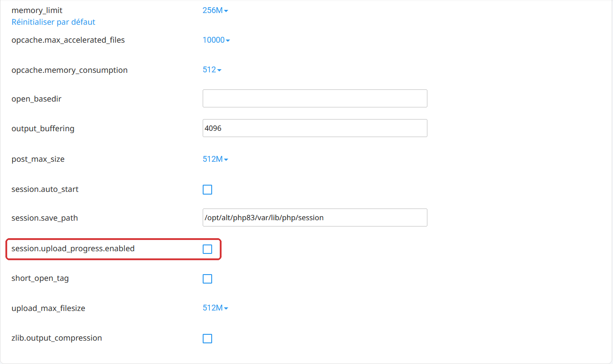This screenshot has width=613, height=364.
Task: Click the opcache.memory_consumption label
Action: (x=70, y=70)
